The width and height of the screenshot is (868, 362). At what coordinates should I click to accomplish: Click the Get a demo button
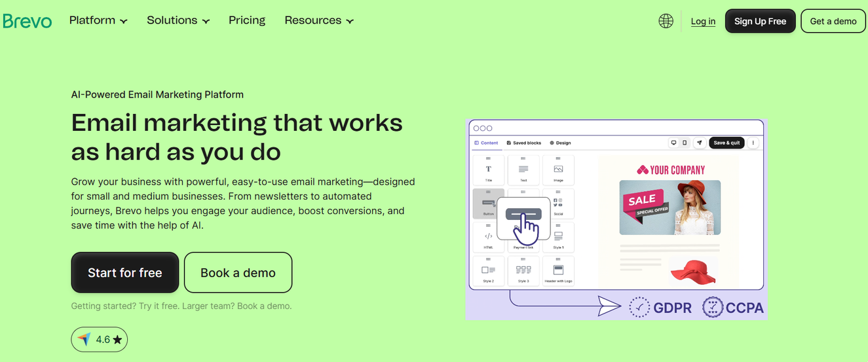click(x=833, y=21)
